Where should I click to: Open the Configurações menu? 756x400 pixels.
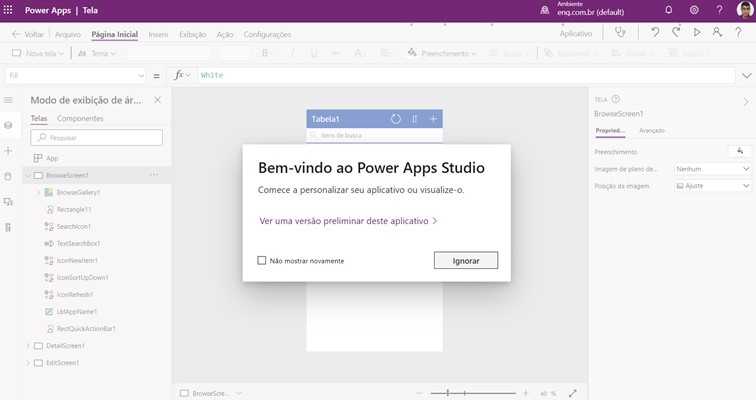click(267, 34)
